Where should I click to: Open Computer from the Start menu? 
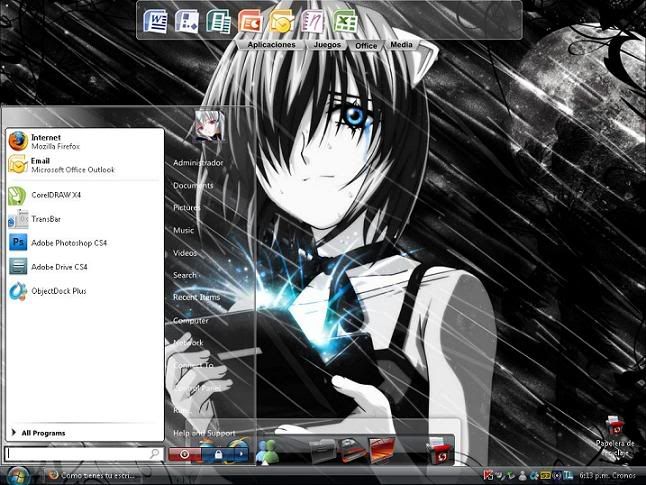[x=191, y=320]
